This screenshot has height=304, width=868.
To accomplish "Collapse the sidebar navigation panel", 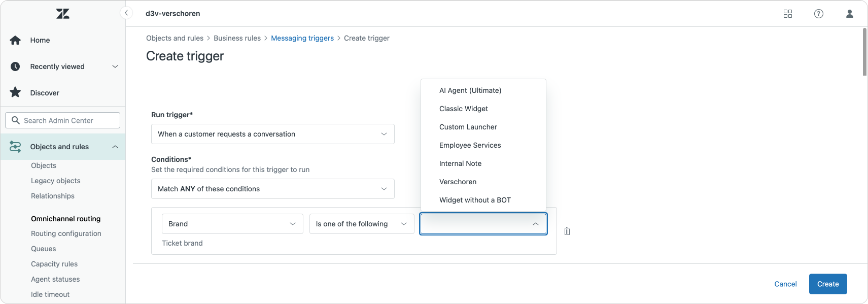I will tap(126, 13).
